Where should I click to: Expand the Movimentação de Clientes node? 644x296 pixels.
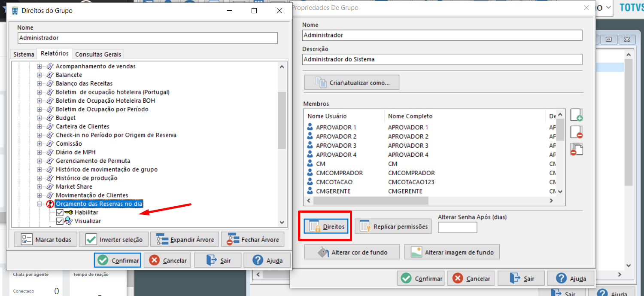coord(39,195)
